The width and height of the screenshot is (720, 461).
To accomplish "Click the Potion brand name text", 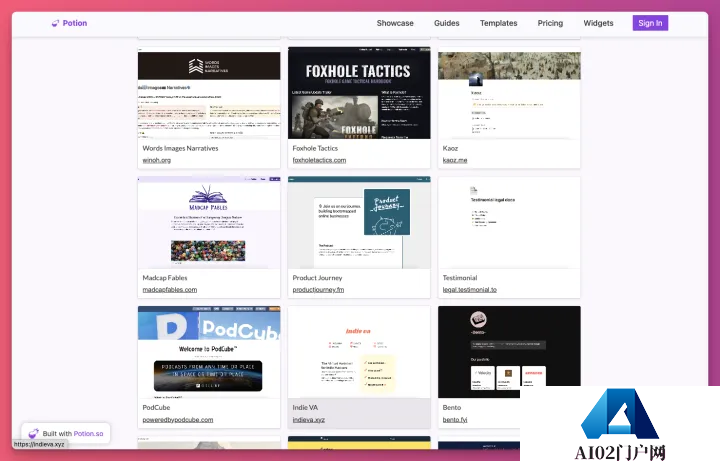I will pyautogui.click(x=75, y=23).
